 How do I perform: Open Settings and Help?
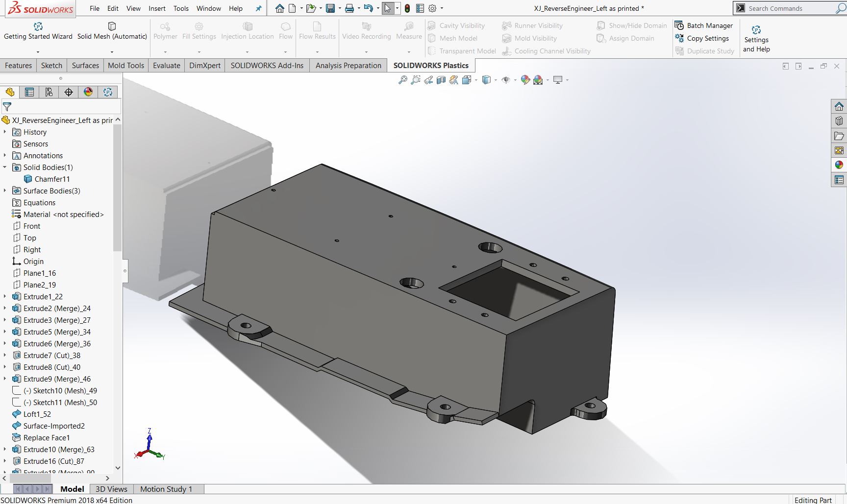point(756,39)
